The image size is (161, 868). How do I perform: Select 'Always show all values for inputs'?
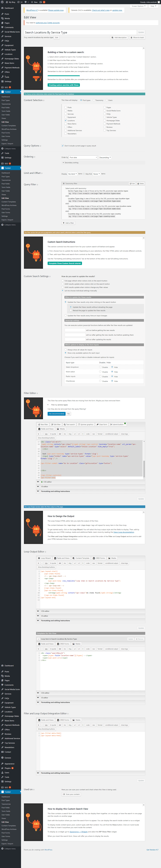[x=65, y=349]
